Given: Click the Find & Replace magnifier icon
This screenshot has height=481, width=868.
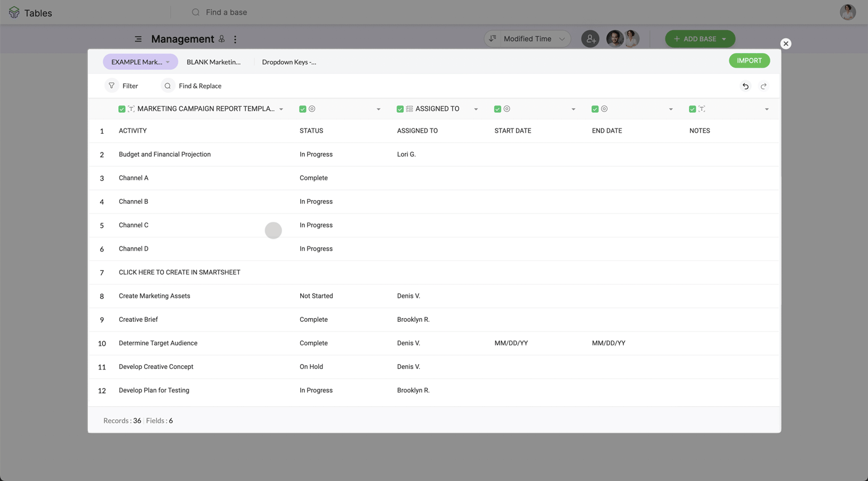Looking at the screenshot, I should click(168, 86).
